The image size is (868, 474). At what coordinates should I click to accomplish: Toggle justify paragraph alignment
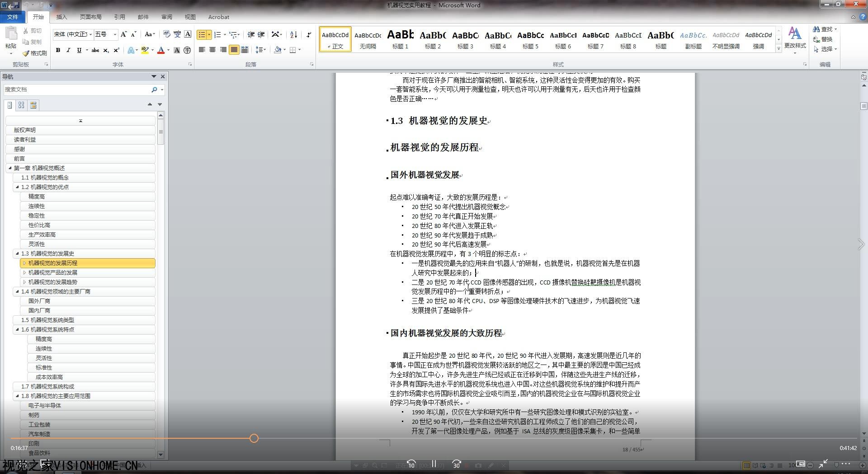pos(234,50)
